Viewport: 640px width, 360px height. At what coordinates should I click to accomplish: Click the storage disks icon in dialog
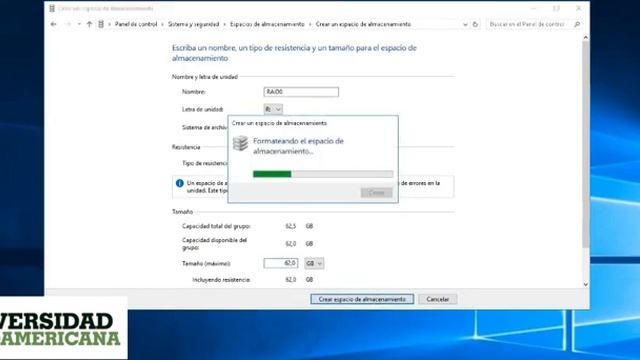240,143
